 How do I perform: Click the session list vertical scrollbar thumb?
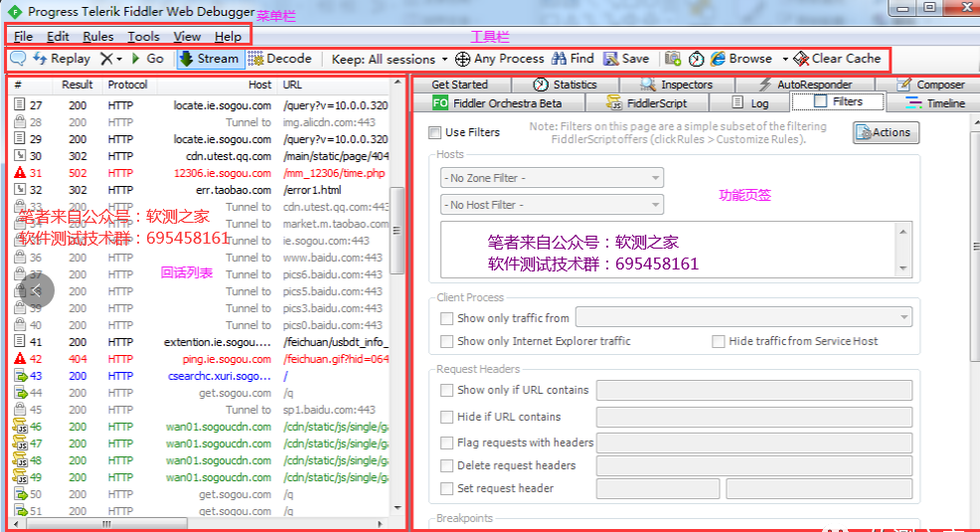click(397, 231)
